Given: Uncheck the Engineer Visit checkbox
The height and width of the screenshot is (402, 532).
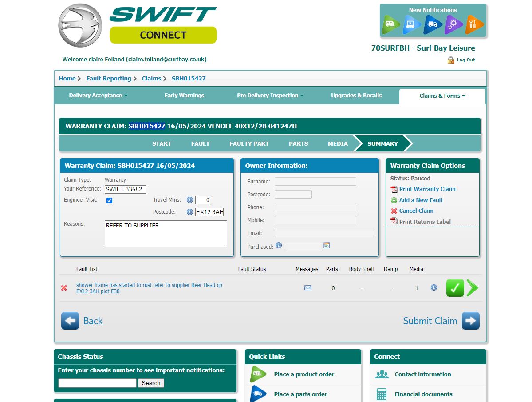Looking at the screenshot, I should [x=109, y=200].
